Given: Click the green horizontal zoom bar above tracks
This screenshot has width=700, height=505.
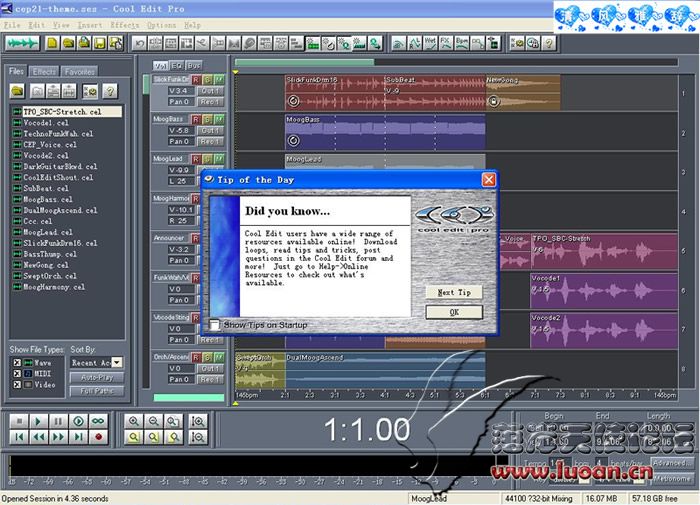Looking at the screenshot, I should tap(304, 63).
